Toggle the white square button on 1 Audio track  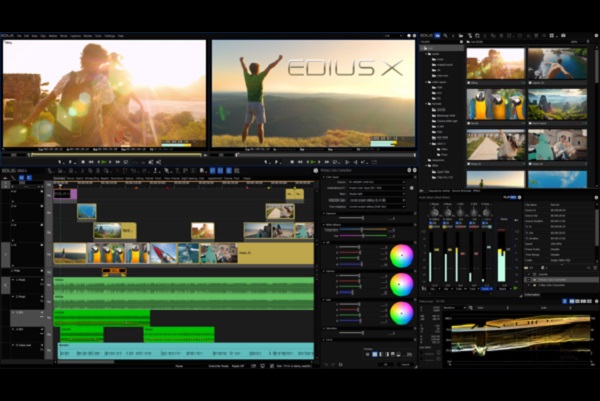[42, 280]
